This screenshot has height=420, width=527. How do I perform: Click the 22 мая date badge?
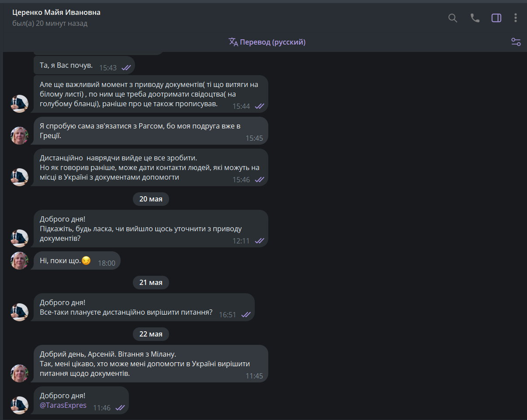(151, 334)
